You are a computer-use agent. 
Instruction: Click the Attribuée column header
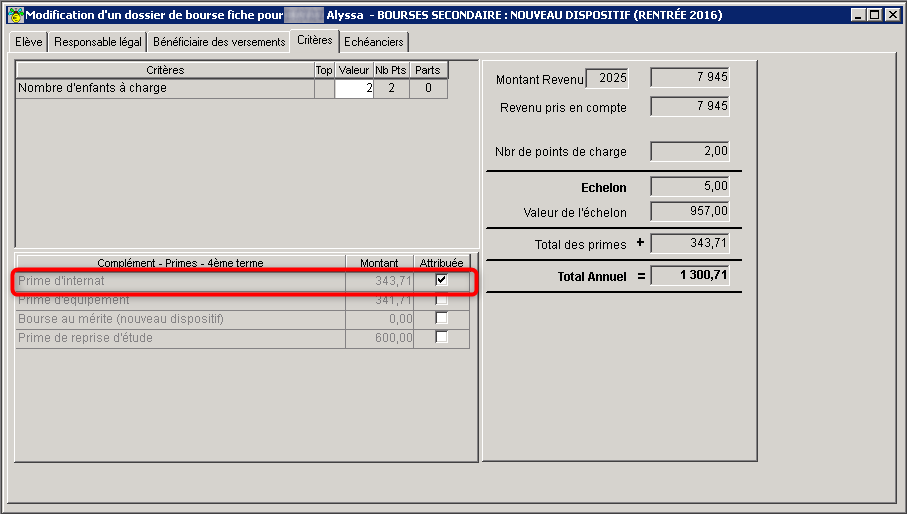[x=442, y=263]
